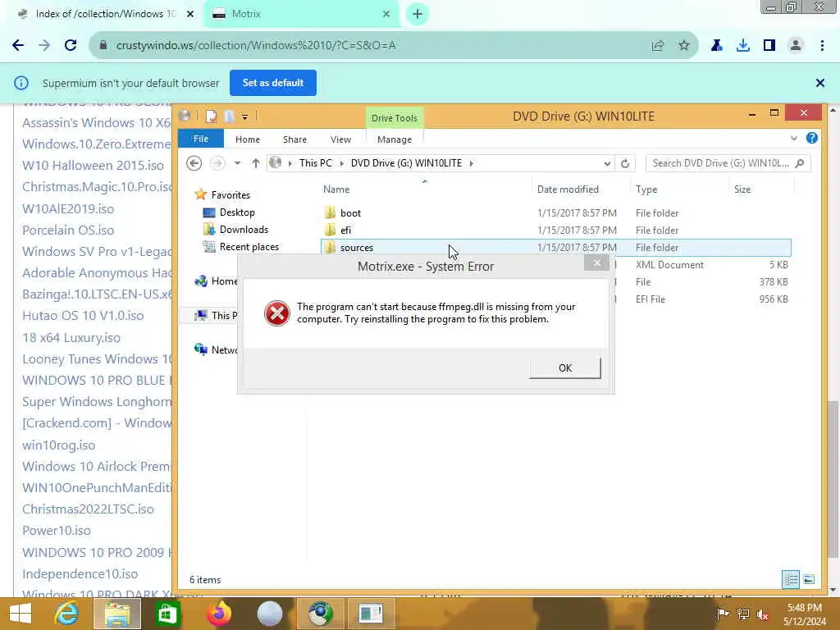Click the browser address bar URL
The height and width of the screenshot is (630, 840).
tap(256, 46)
